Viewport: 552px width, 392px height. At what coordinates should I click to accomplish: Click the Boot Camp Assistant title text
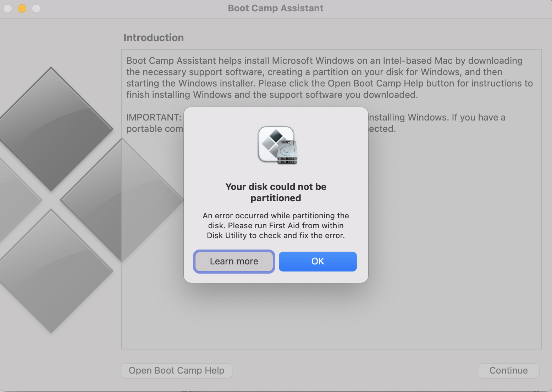point(276,8)
